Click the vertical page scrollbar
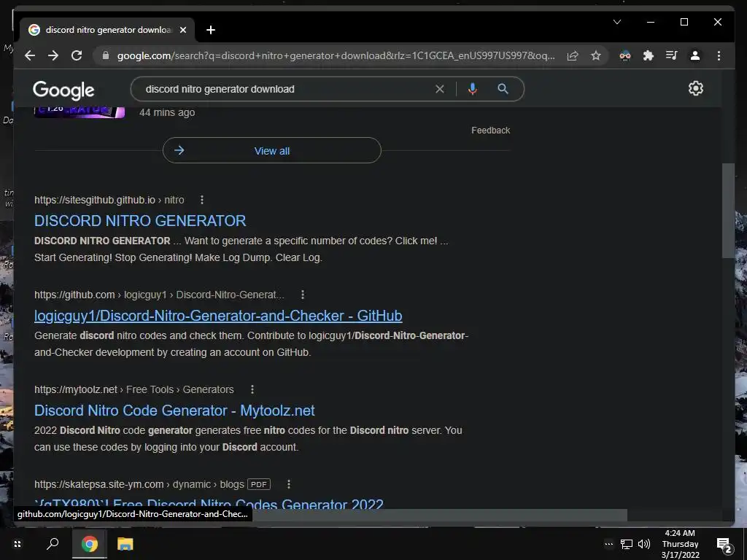 (x=728, y=211)
